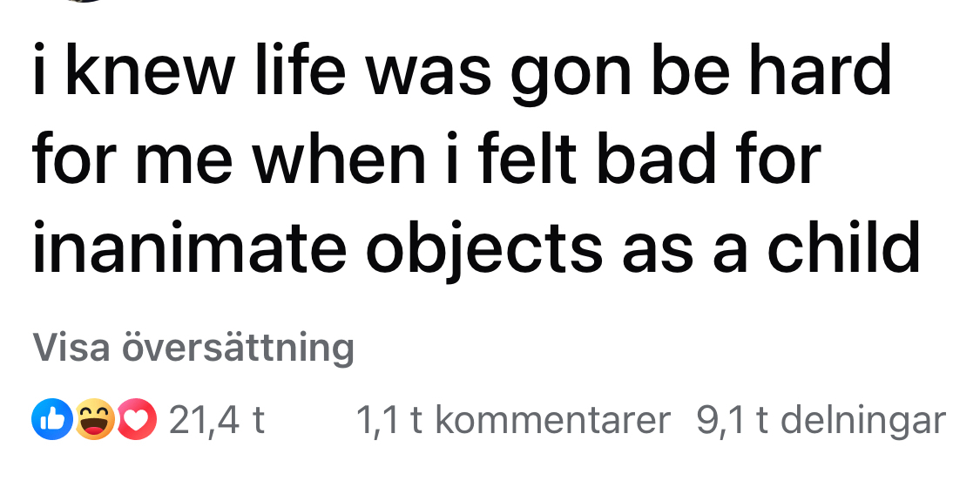Click the partial profile avatar above the post

click(83, 1)
